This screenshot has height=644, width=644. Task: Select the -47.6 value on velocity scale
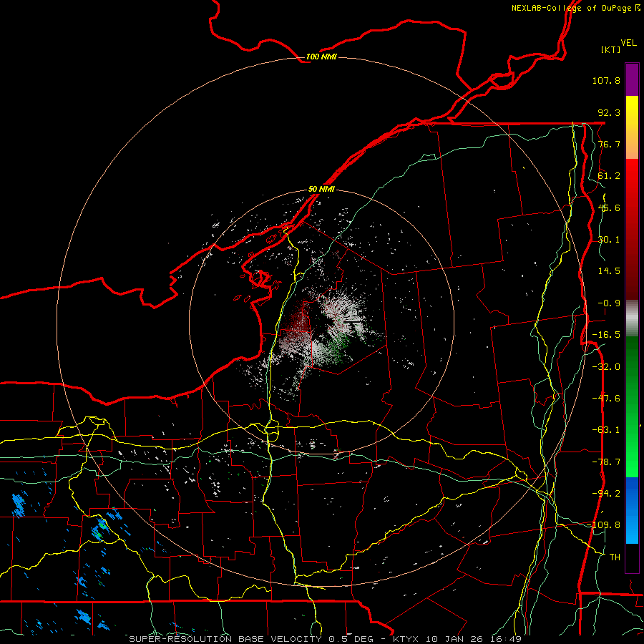(x=606, y=399)
